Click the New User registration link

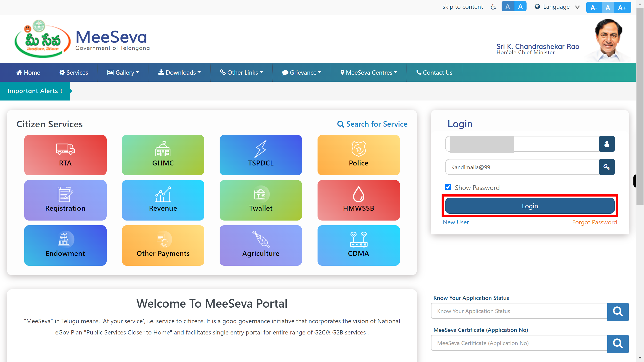tap(455, 222)
